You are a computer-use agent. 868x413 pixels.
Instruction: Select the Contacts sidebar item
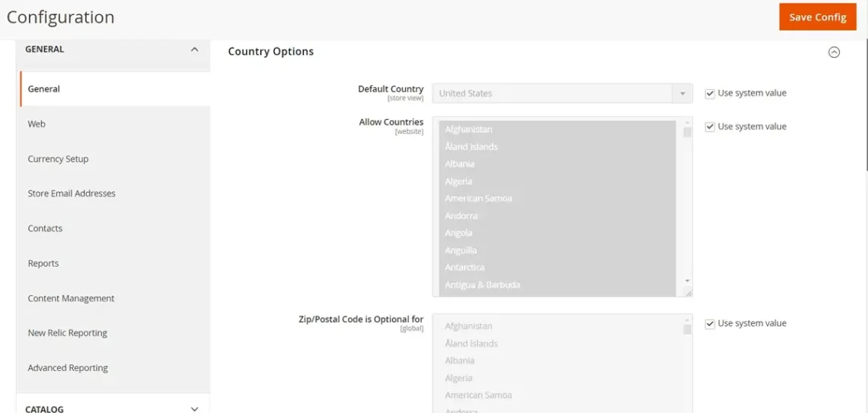click(45, 229)
